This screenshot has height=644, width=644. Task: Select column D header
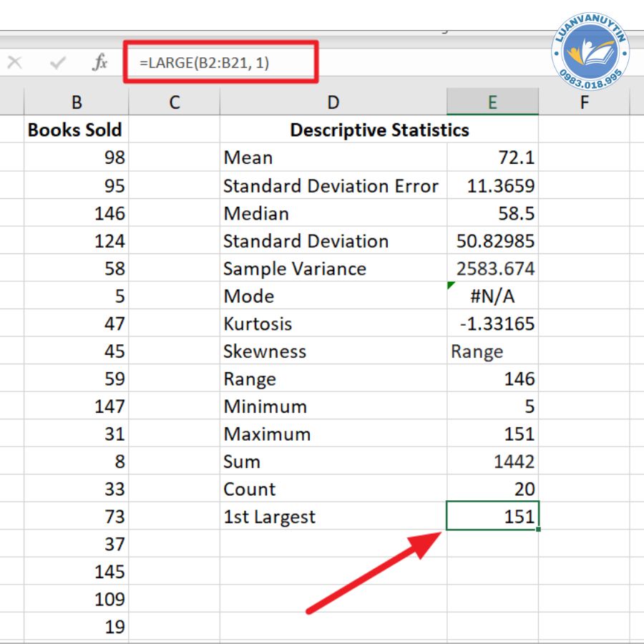tap(333, 102)
